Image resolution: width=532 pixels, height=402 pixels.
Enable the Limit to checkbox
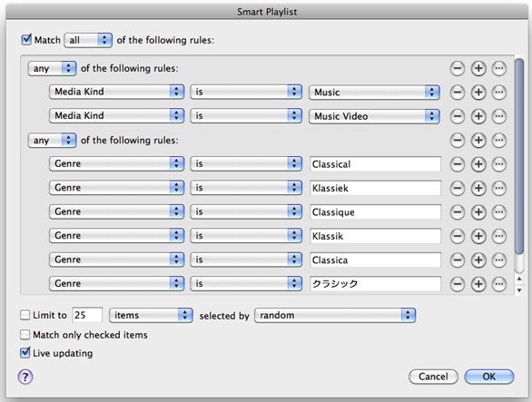coord(25,315)
